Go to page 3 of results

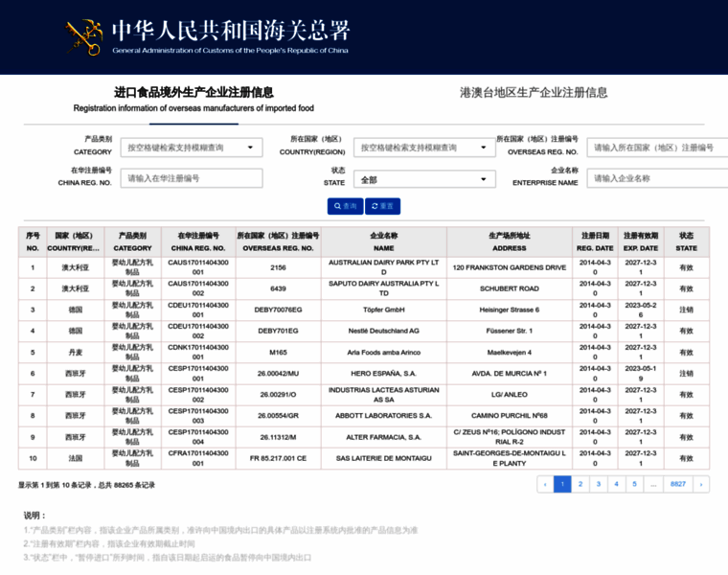click(x=598, y=484)
